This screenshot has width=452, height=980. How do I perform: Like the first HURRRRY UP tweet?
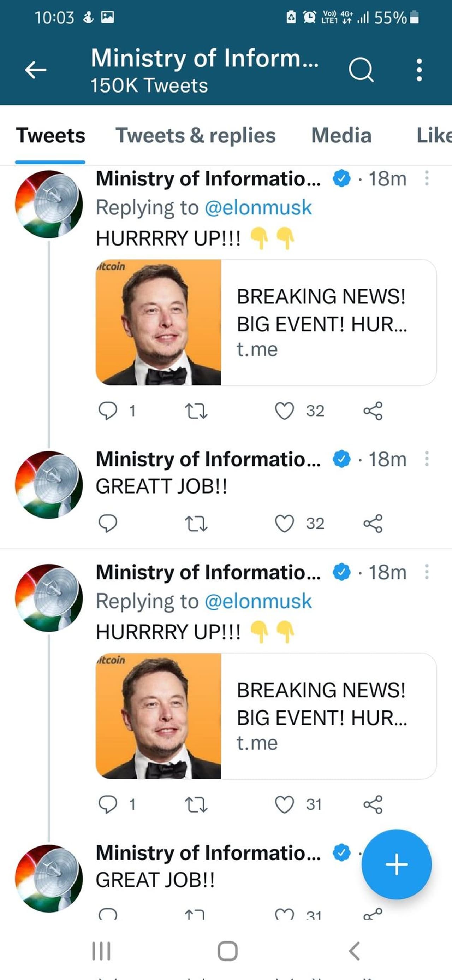[x=285, y=411]
